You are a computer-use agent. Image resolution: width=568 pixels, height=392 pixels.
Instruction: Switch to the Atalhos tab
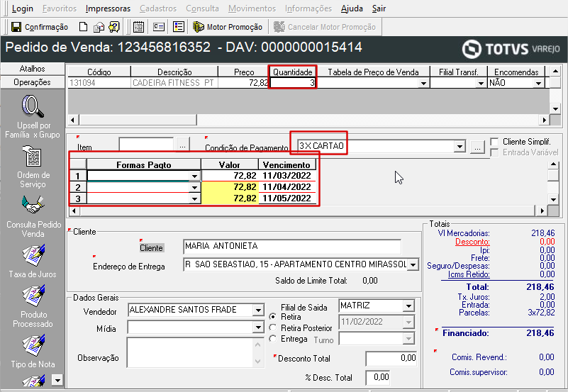click(32, 69)
